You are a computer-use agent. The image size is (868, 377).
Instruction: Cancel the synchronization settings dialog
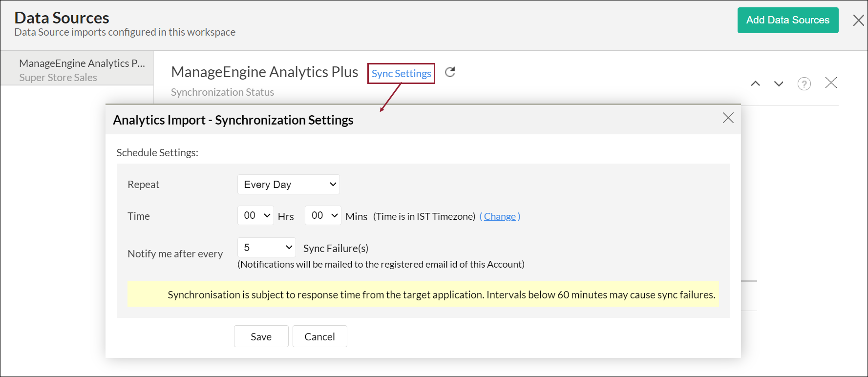click(319, 336)
